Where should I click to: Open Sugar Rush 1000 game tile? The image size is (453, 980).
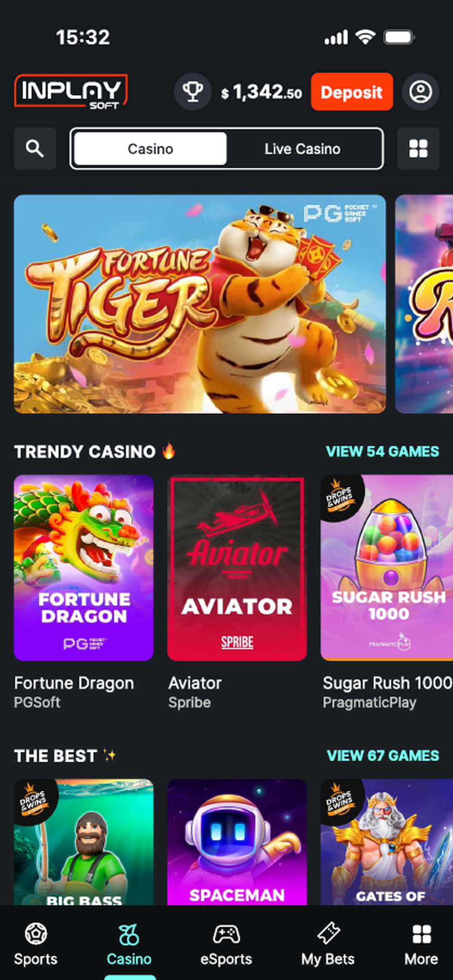[387, 568]
